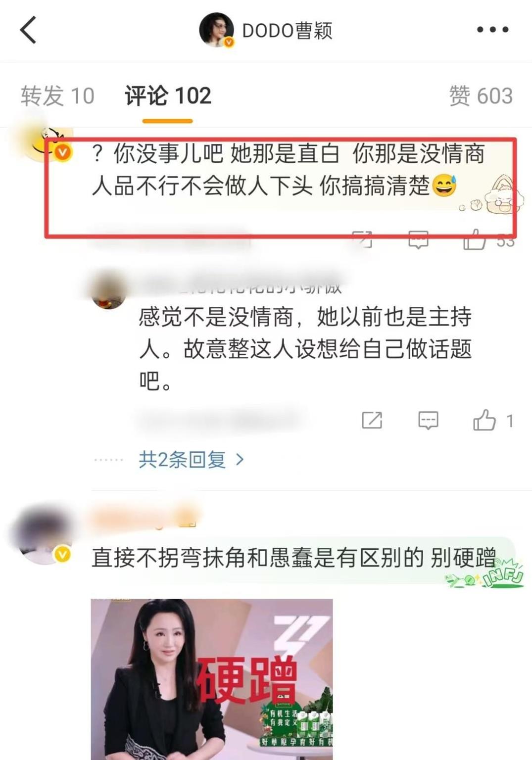The height and width of the screenshot is (760, 532).
Task: Repost the first comment via share icon
Action: (x=363, y=240)
